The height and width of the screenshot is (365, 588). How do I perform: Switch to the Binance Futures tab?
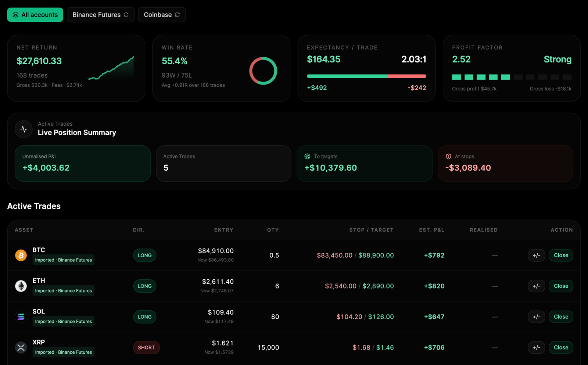(100, 15)
